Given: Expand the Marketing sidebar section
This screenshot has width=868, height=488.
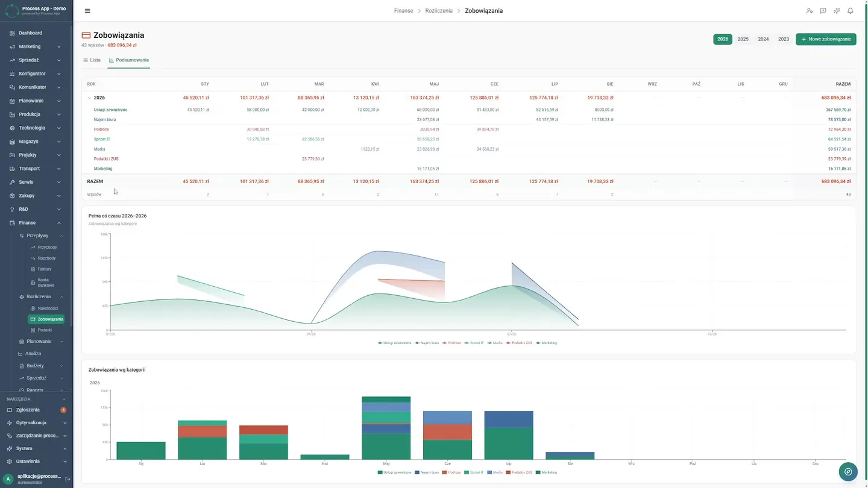Looking at the screenshot, I should pos(36,46).
